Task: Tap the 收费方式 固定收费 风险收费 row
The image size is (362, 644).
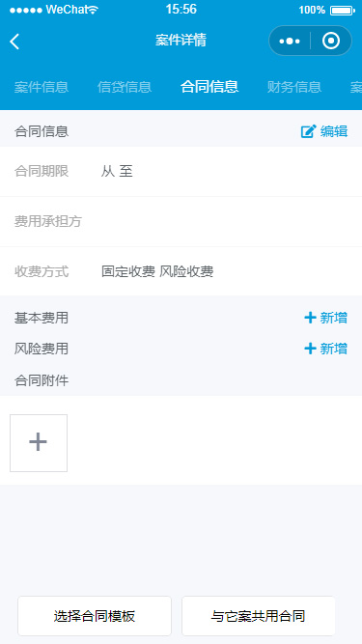Action: tap(181, 271)
